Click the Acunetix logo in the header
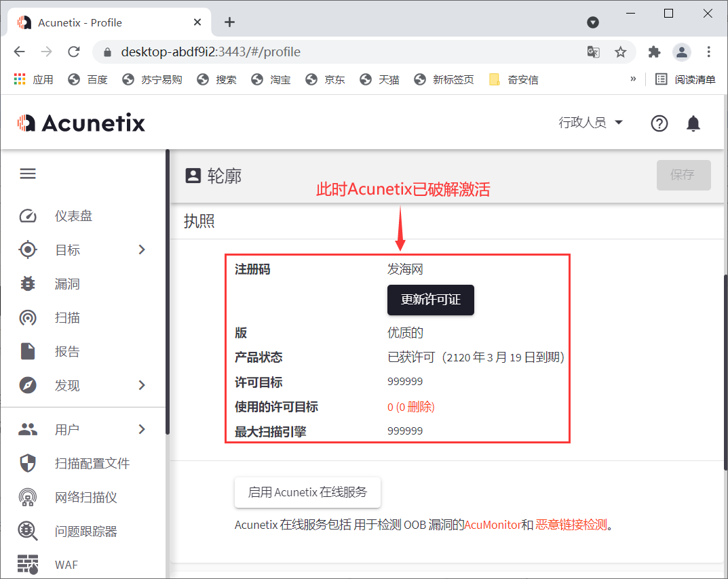Screen dimensions: 728x579 pos(81,123)
